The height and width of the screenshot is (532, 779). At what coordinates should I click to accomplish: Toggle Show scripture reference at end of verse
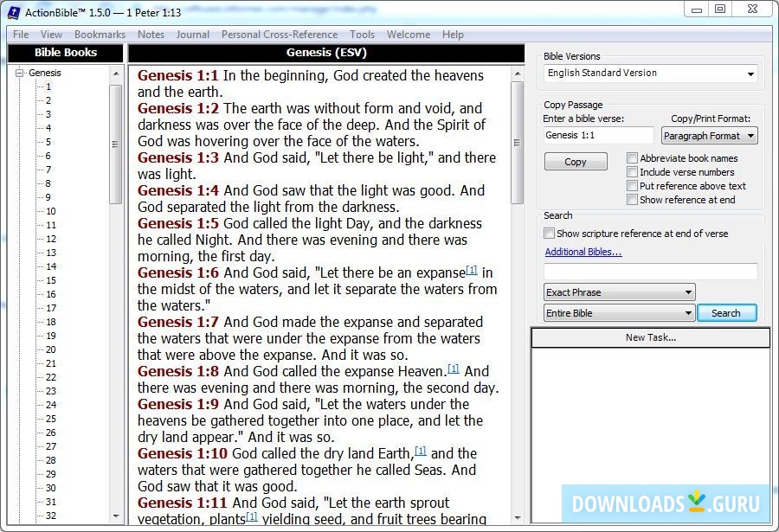(x=549, y=234)
